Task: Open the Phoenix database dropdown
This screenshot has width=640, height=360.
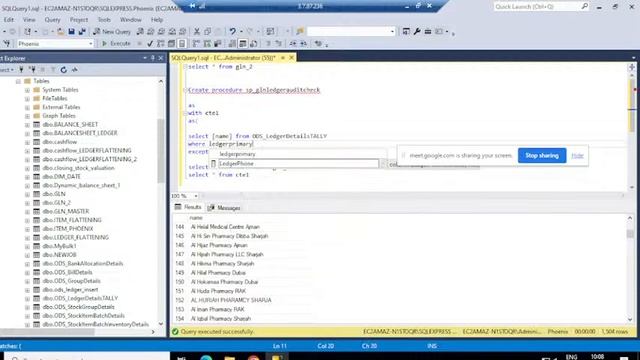Action: coord(91,44)
